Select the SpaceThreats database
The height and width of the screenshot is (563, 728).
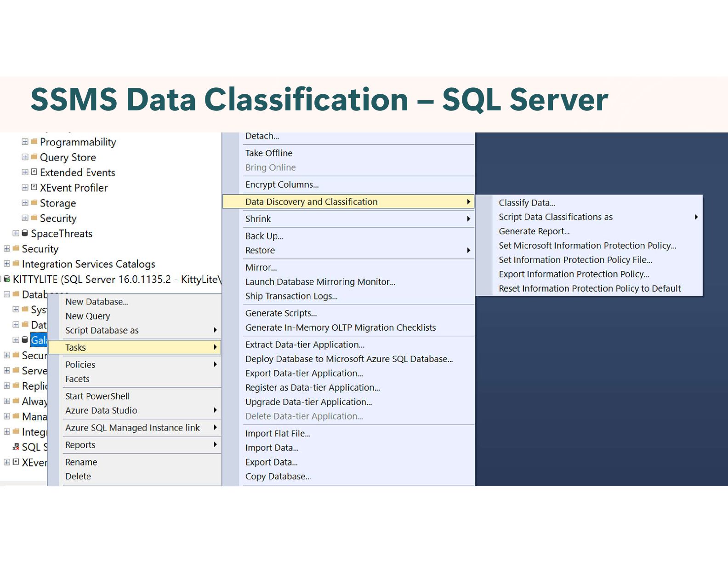tap(62, 234)
